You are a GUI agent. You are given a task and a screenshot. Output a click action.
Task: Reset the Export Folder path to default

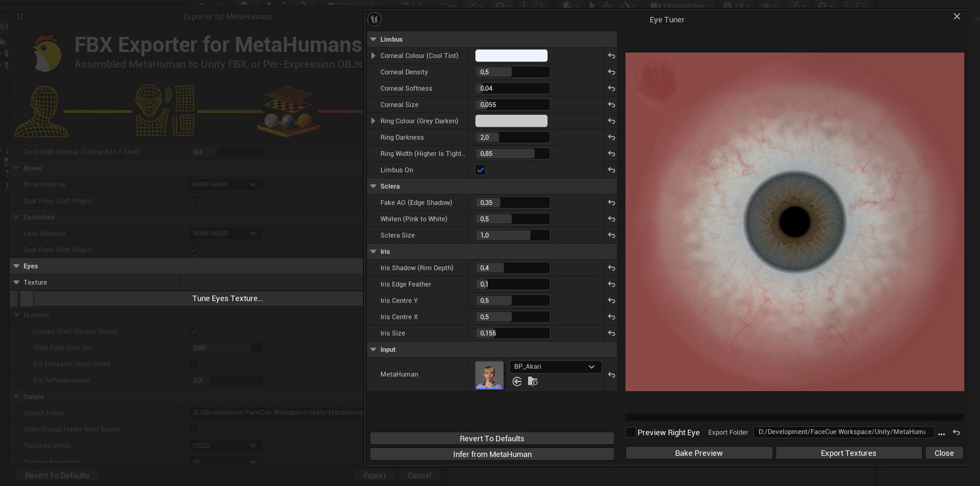956,433
